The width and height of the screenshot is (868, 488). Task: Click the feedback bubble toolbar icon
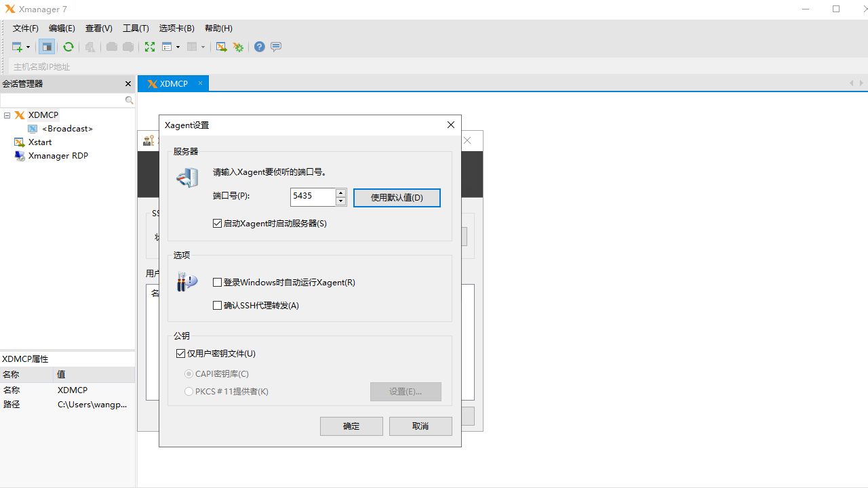pyautogui.click(x=276, y=47)
